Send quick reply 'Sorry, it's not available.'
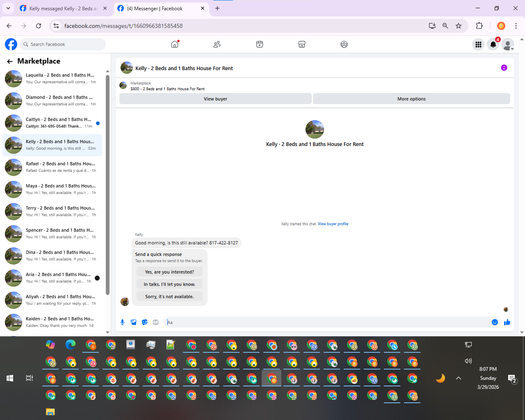525x420 pixels. [169, 297]
